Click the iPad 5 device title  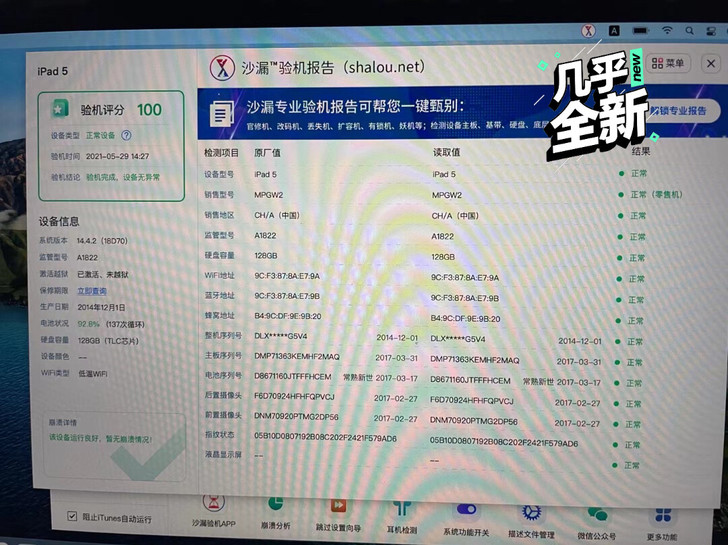click(x=52, y=71)
